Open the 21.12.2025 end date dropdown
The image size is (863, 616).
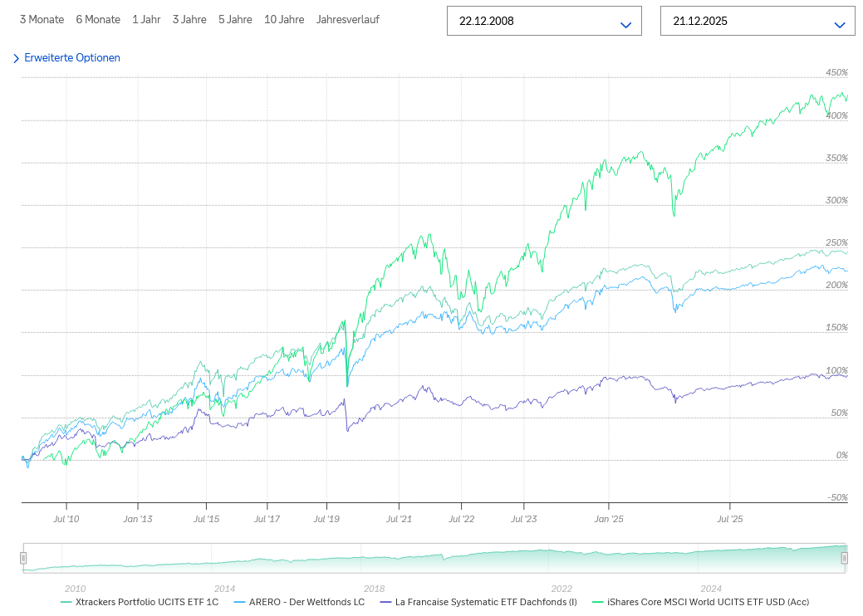(x=757, y=21)
